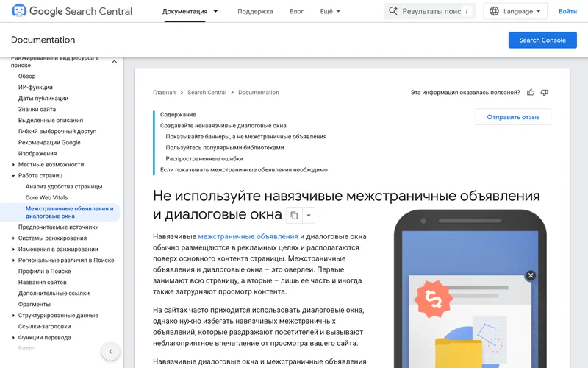Jump to Распространенные ошибки section
The height and width of the screenshot is (368, 588).
click(x=204, y=158)
